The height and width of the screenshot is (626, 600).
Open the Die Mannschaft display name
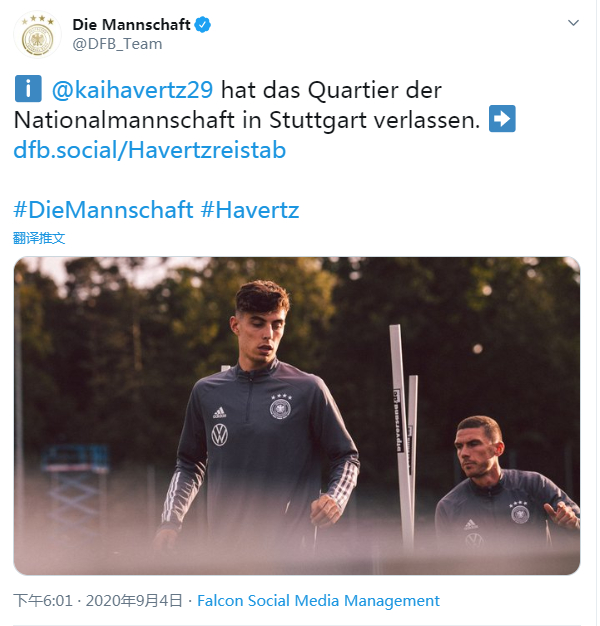click(131, 25)
